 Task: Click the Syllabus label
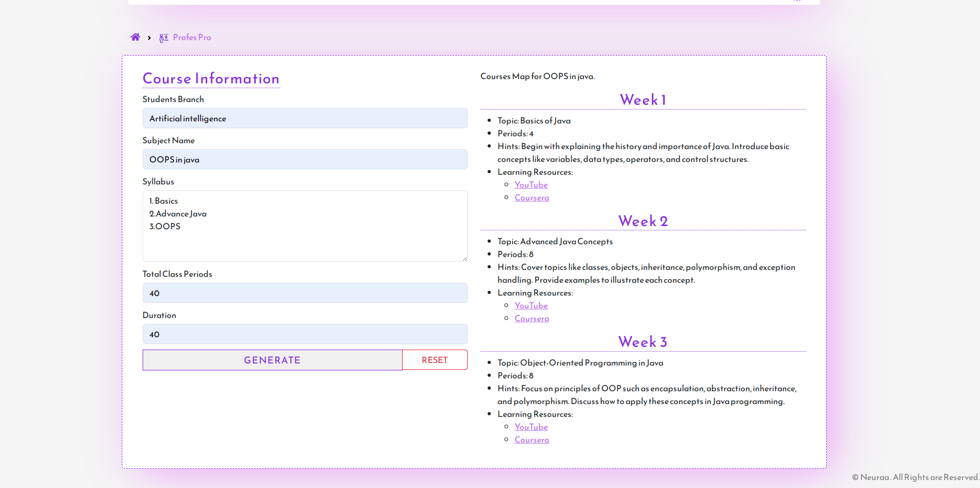click(158, 182)
